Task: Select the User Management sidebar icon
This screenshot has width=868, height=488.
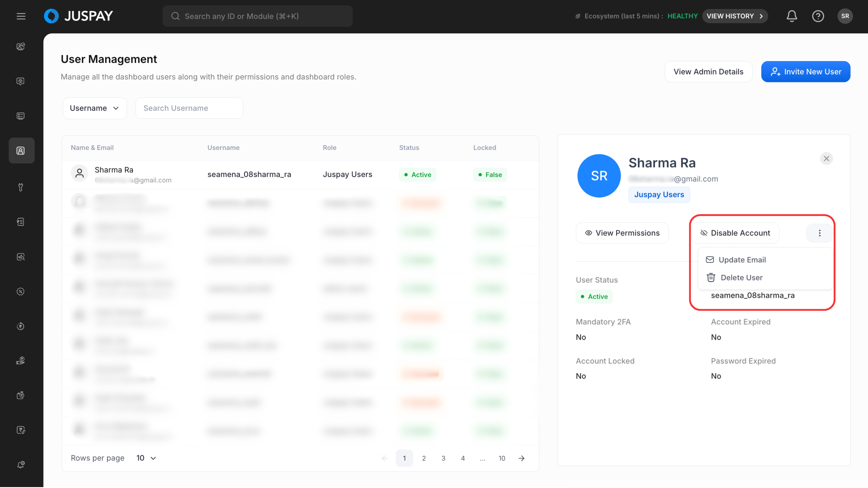Action: [21, 150]
